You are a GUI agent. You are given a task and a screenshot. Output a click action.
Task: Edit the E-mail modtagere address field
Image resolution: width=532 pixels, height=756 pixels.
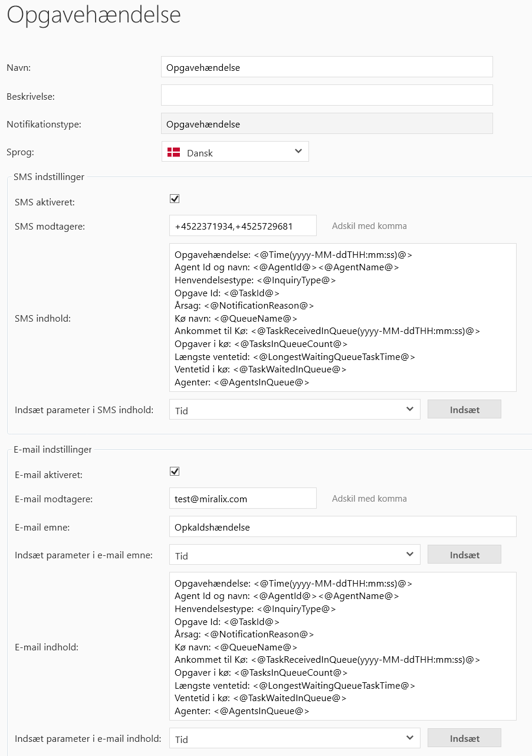[x=242, y=499]
